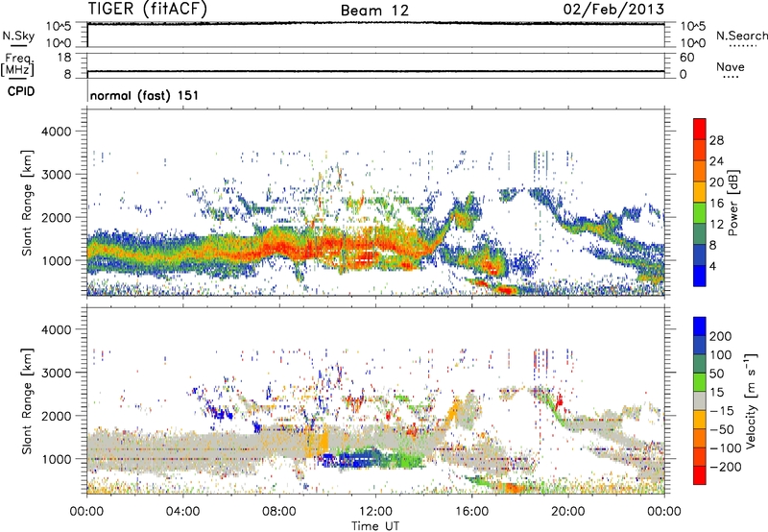The image size is (768, 532).
Task: Click the -50 tick on Velocity colorbar
Action: pyautogui.click(x=722, y=429)
